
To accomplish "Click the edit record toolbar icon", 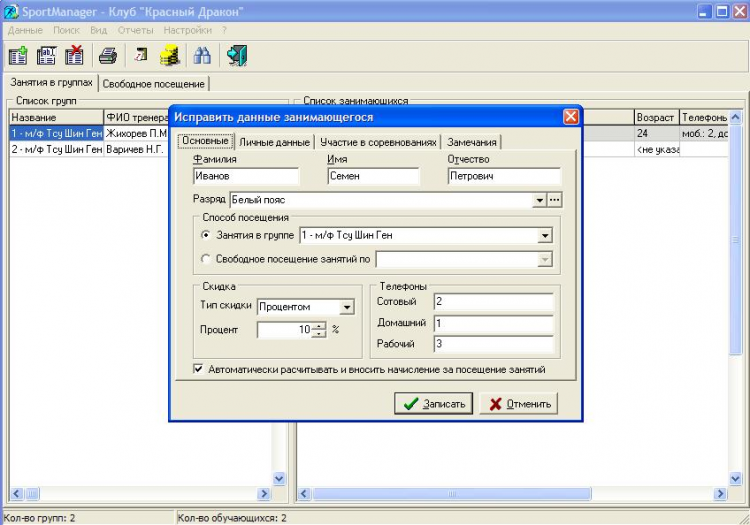I will (46, 56).
